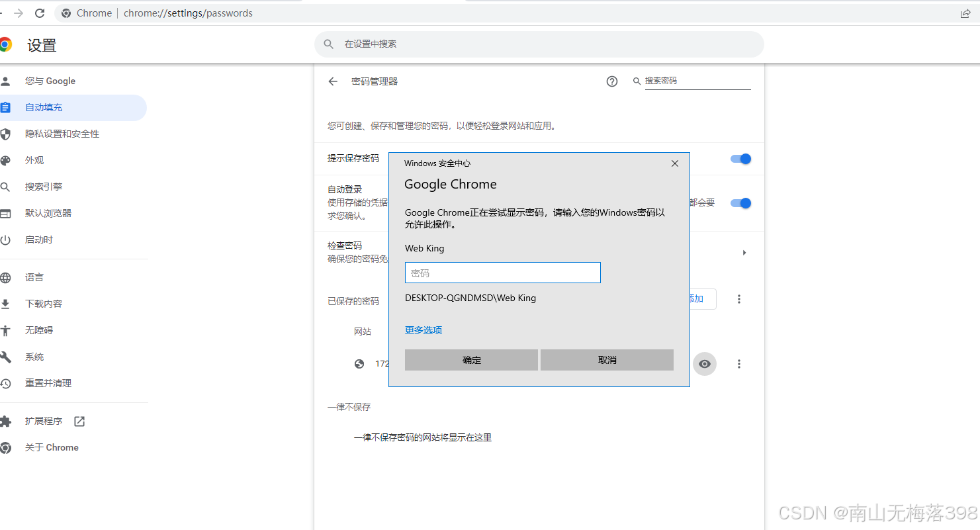
Task: Click the magnifier icon for 搜索引擎
Action: point(5,187)
